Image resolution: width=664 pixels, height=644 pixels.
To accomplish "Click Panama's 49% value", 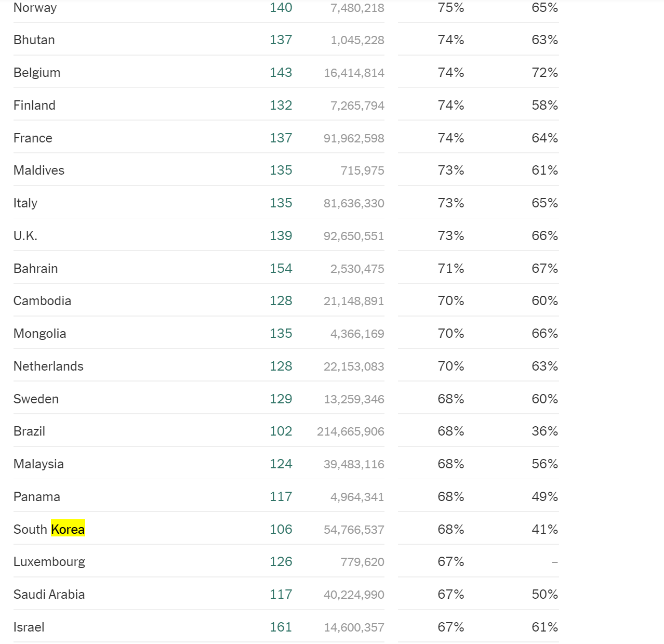I will (545, 497).
